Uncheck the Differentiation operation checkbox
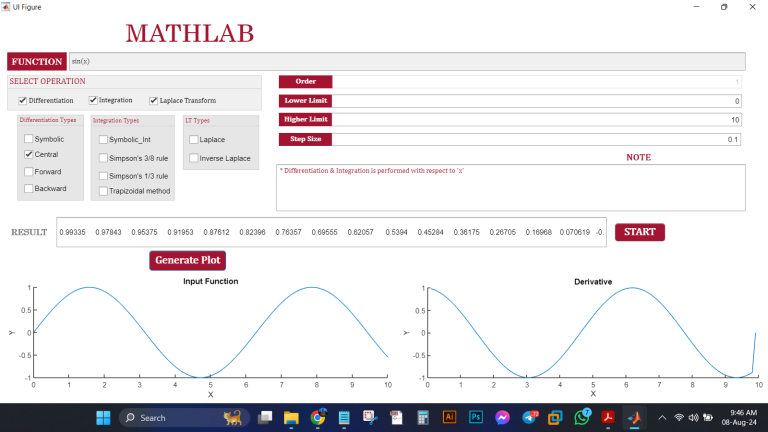This screenshot has width=768, height=432. [x=23, y=100]
